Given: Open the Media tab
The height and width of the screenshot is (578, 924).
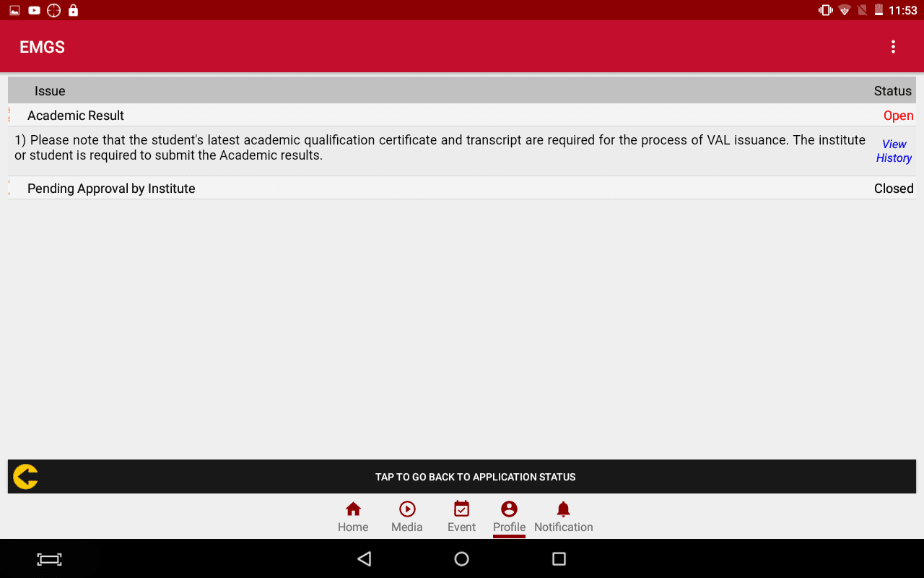Looking at the screenshot, I should tap(406, 517).
